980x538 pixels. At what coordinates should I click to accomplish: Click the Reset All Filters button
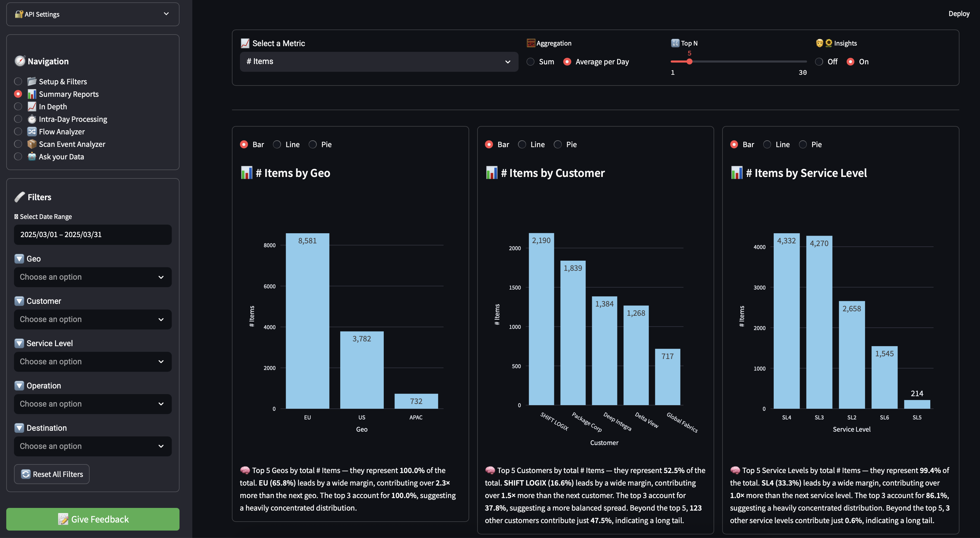tap(52, 474)
